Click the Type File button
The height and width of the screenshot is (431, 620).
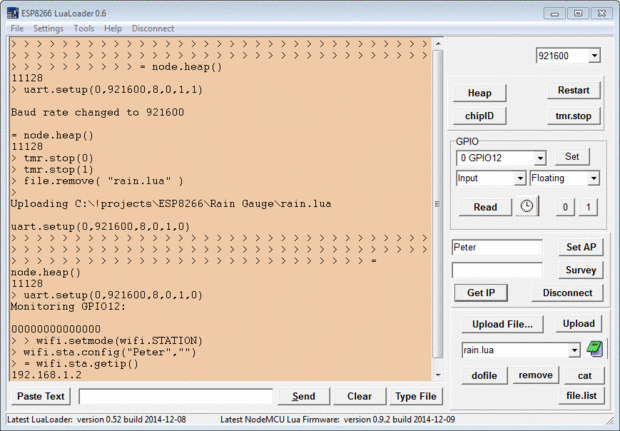tap(416, 396)
